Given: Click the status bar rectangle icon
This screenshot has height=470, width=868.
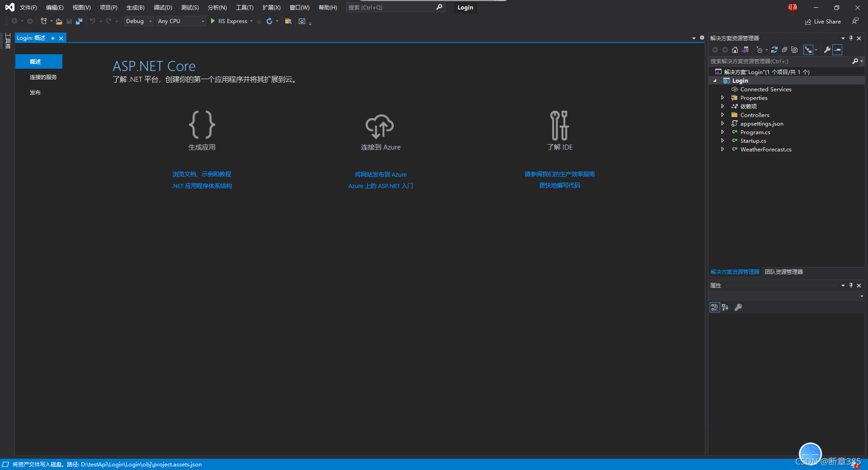Looking at the screenshot, I should pyautogui.click(x=5, y=464).
